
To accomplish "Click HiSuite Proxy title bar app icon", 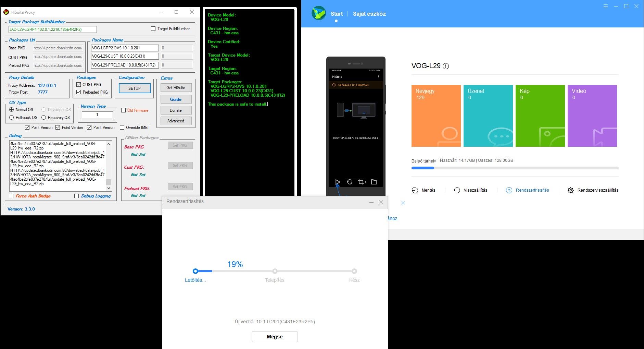I will click(x=6, y=12).
